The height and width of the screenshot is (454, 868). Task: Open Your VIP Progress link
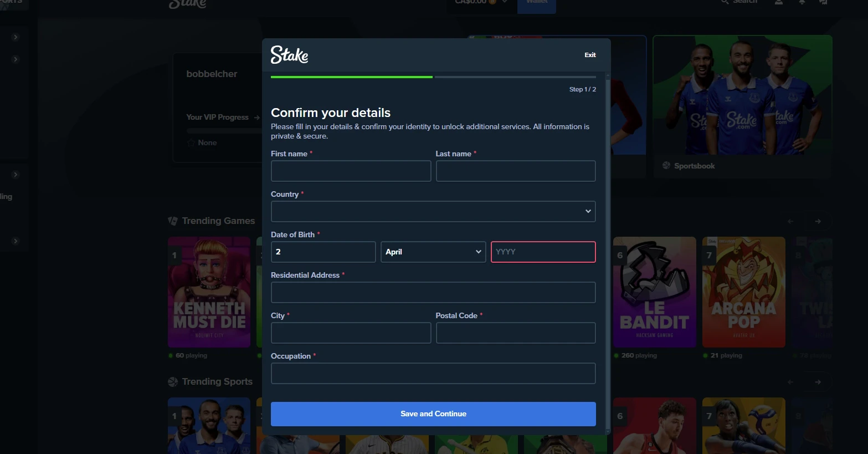(x=223, y=118)
